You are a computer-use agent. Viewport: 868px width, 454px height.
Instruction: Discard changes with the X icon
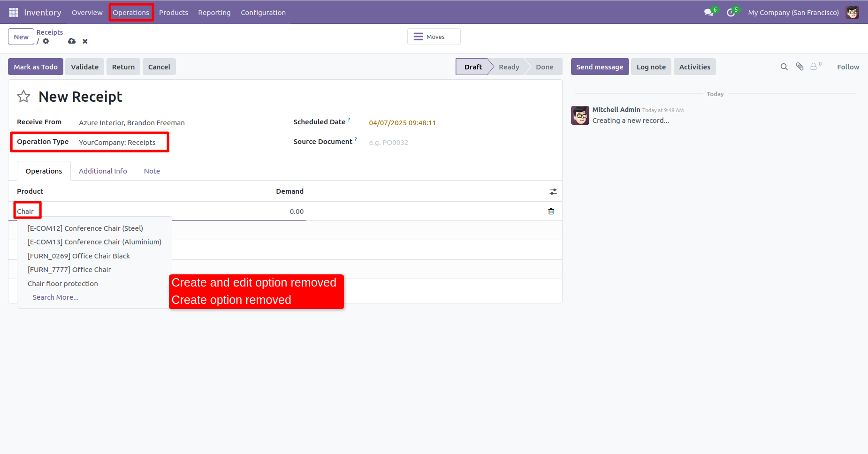[85, 41]
